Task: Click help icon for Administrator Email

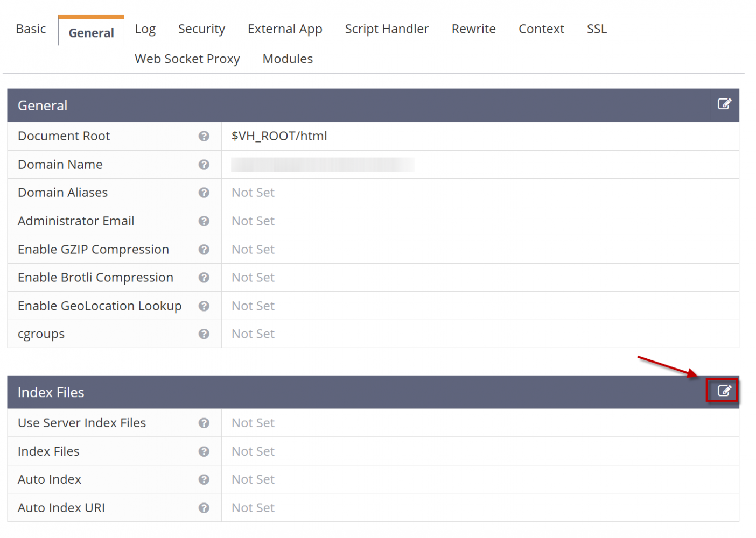Action: [204, 221]
